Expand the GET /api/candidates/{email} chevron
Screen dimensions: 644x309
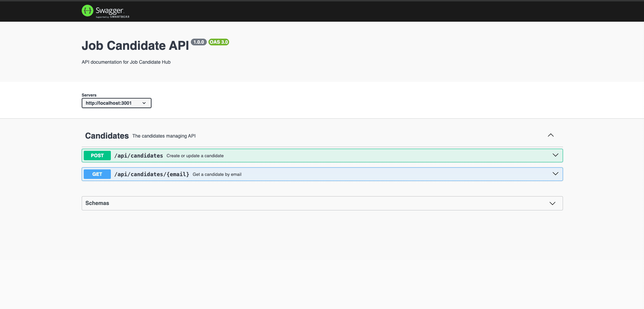click(556, 174)
